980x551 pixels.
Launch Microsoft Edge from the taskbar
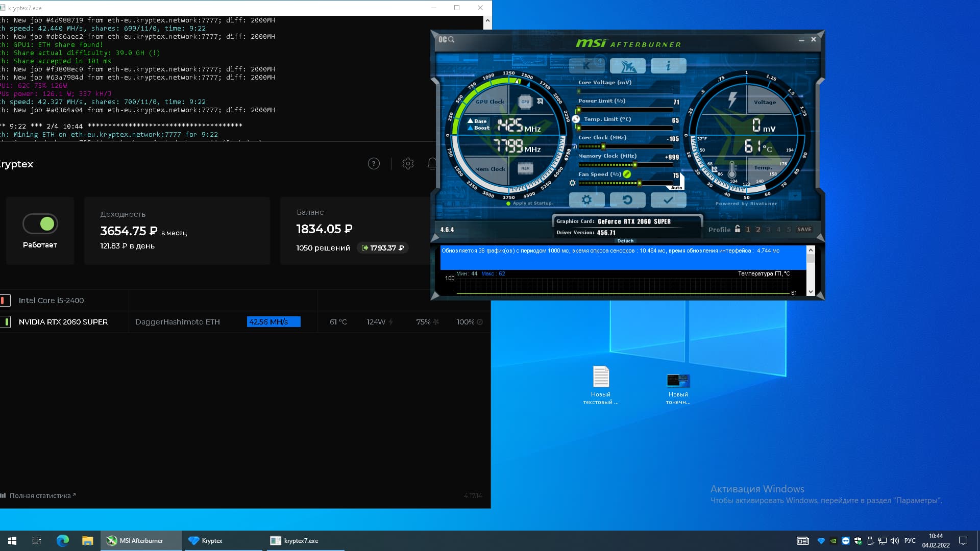tap(62, 541)
